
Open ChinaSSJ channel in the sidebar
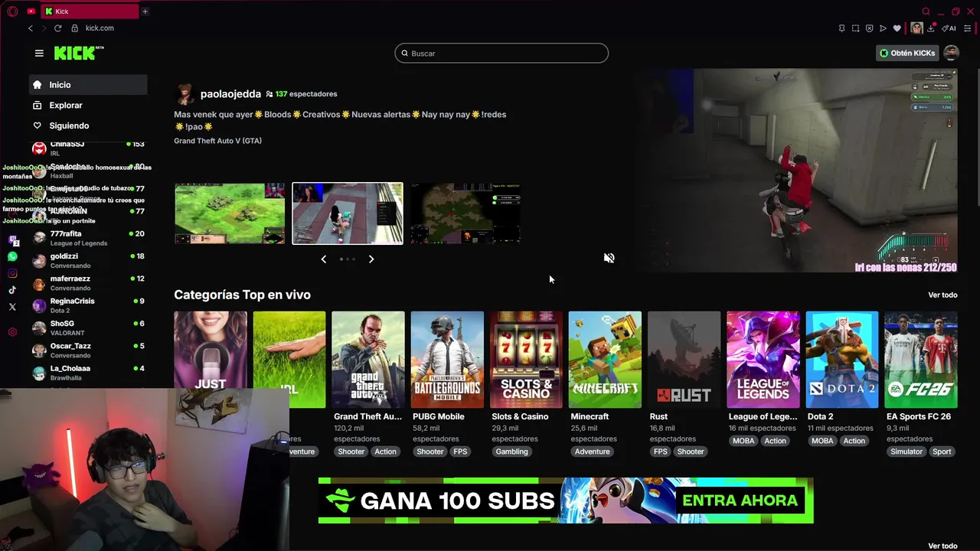pyautogui.click(x=89, y=148)
